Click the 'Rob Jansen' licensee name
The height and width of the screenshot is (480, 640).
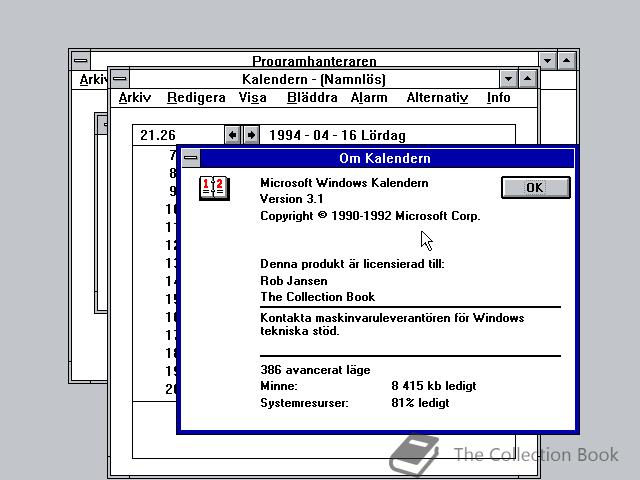pyautogui.click(x=294, y=281)
